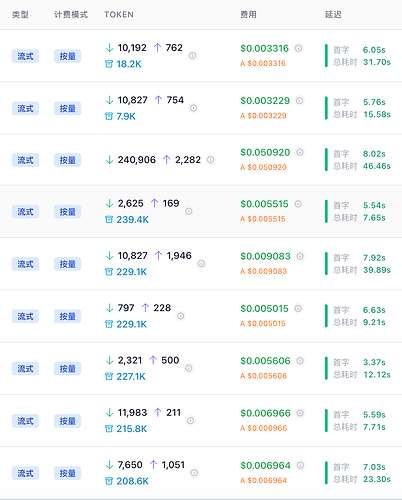
Task: Click 按量 tag in the $0.005515 row
Action: point(67,212)
